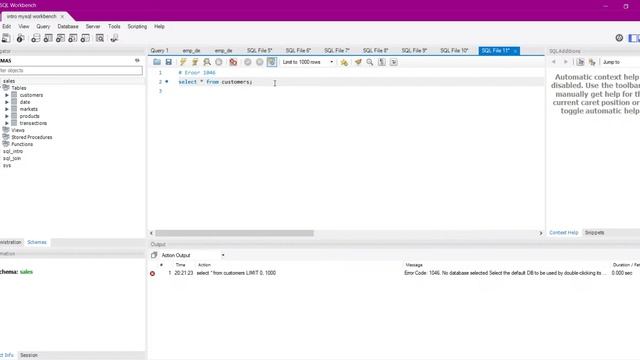Switch to the Query 1 tab
This screenshot has height=360, width=640.
pos(159,51)
